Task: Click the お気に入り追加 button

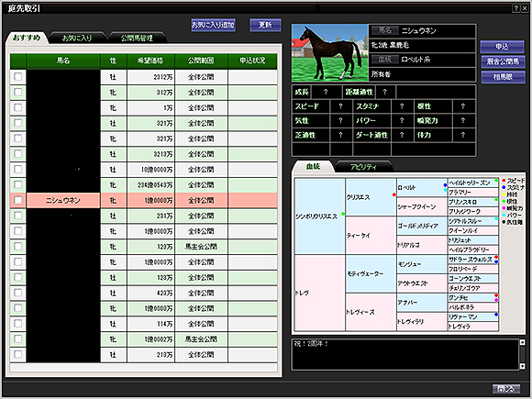Action: click(x=213, y=25)
